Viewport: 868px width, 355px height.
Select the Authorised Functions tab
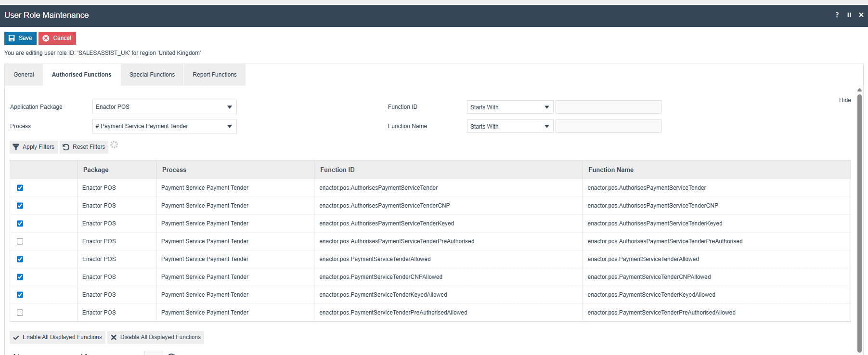pos(81,75)
